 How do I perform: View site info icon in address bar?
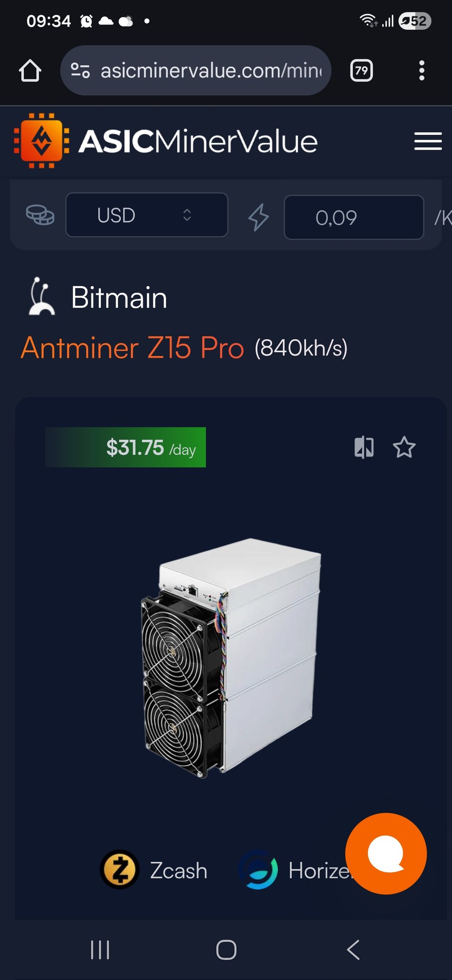coord(80,71)
